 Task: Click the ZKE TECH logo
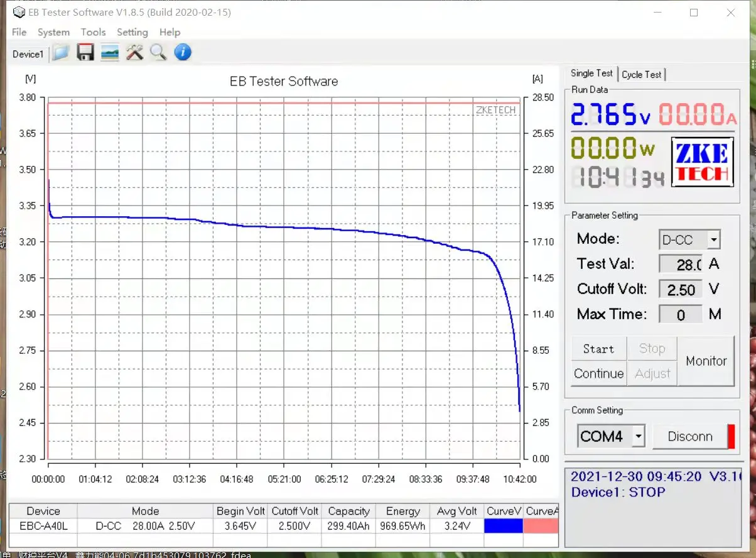[702, 162]
